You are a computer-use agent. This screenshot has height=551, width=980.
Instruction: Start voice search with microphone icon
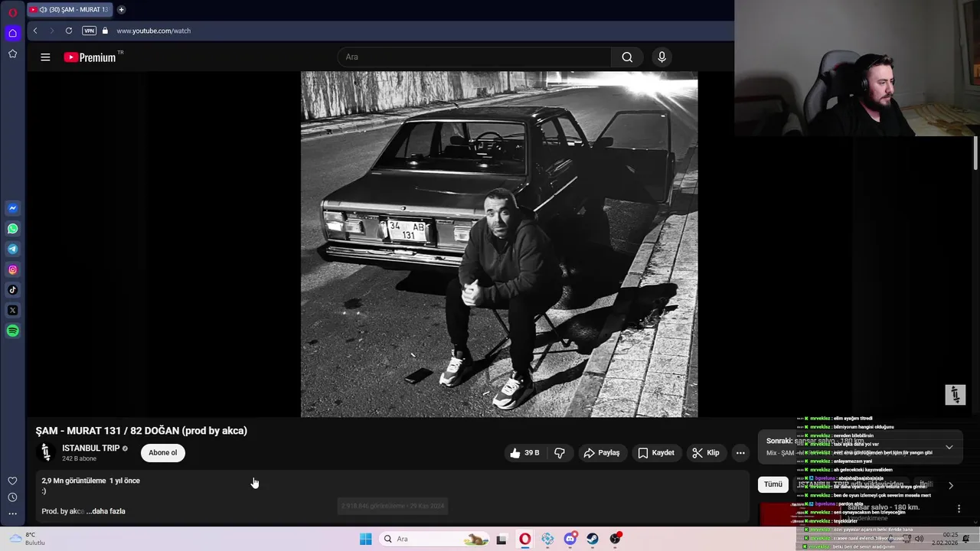662,57
